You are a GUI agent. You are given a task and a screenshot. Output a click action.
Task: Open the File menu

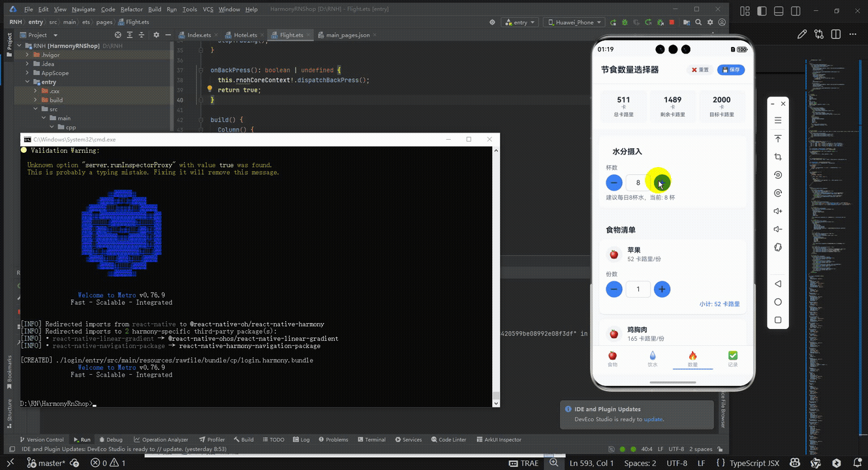29,9
